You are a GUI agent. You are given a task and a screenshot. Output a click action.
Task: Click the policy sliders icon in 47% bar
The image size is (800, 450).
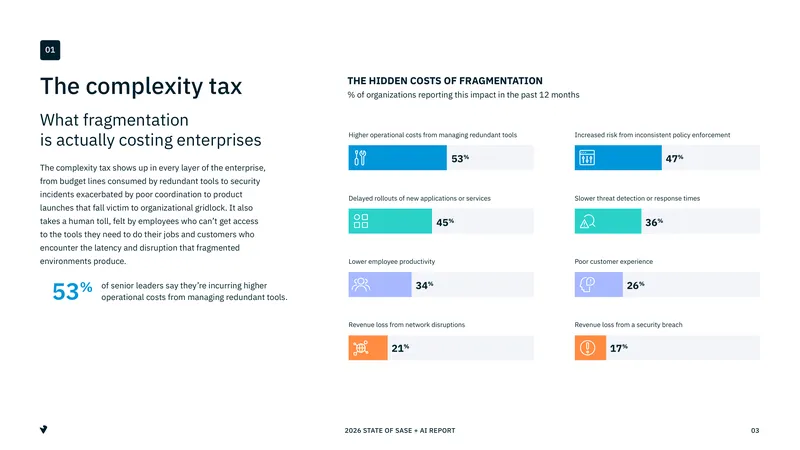tap(587, 158)
